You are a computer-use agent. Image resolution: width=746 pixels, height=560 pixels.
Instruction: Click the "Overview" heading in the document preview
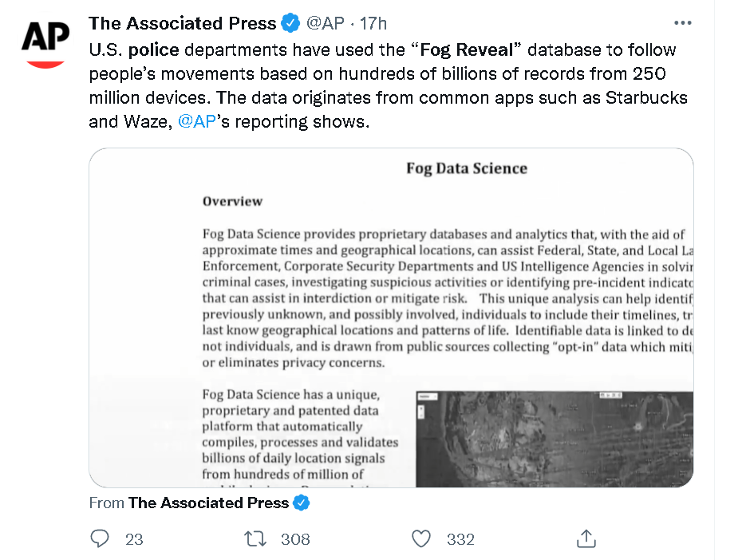point(232,201)
